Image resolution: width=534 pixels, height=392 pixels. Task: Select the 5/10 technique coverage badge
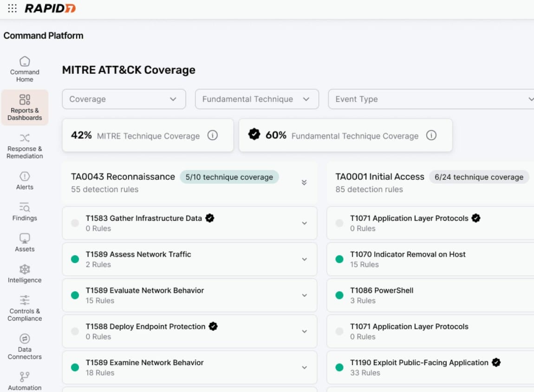[x=229, y=177]
